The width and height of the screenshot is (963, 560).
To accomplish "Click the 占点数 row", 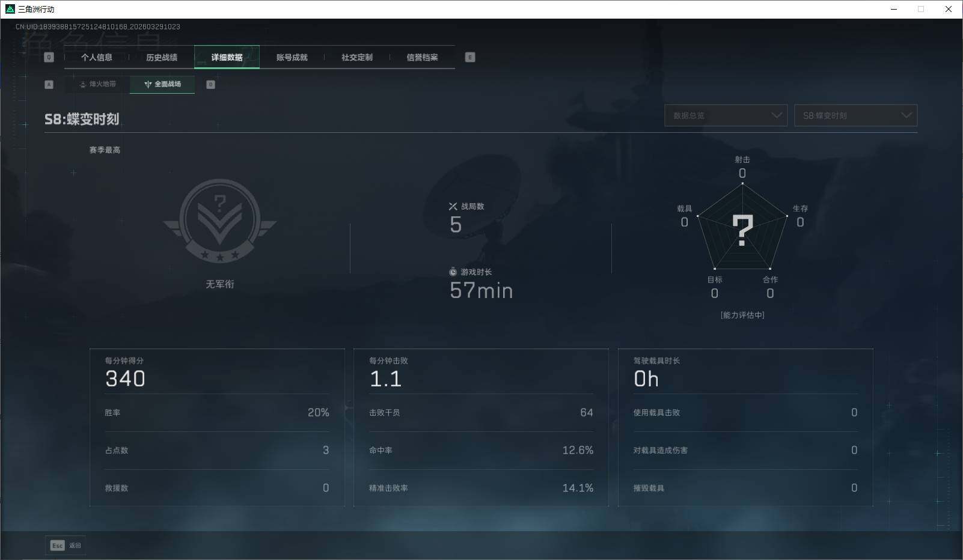I will coord(217,450).
